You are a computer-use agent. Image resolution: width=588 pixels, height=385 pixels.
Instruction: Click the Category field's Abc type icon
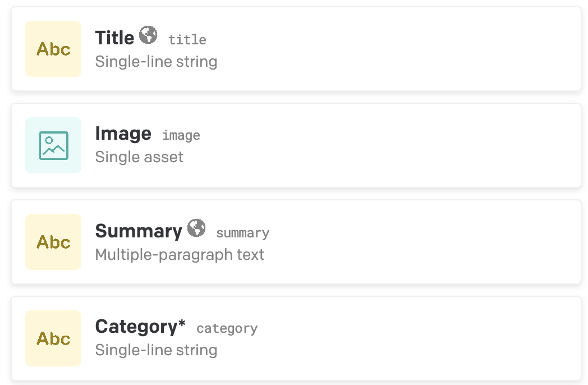point(53,338)
